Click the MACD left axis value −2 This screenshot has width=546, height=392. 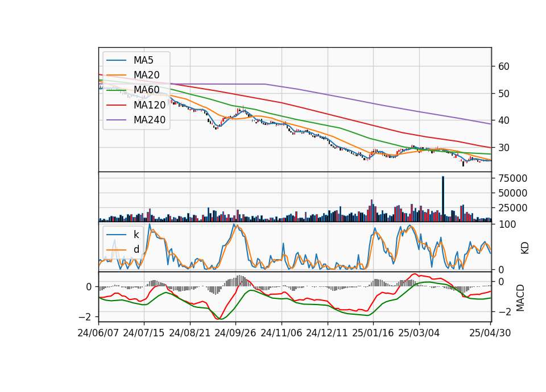[x=85, y=317]
